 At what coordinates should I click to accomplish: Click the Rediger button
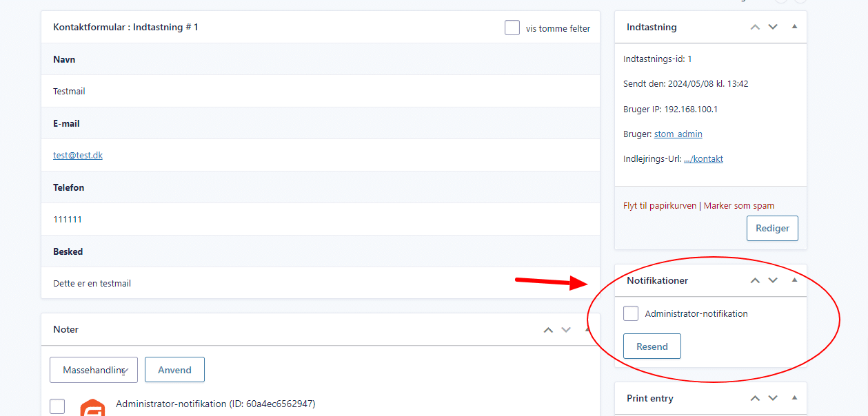point(772,228)
